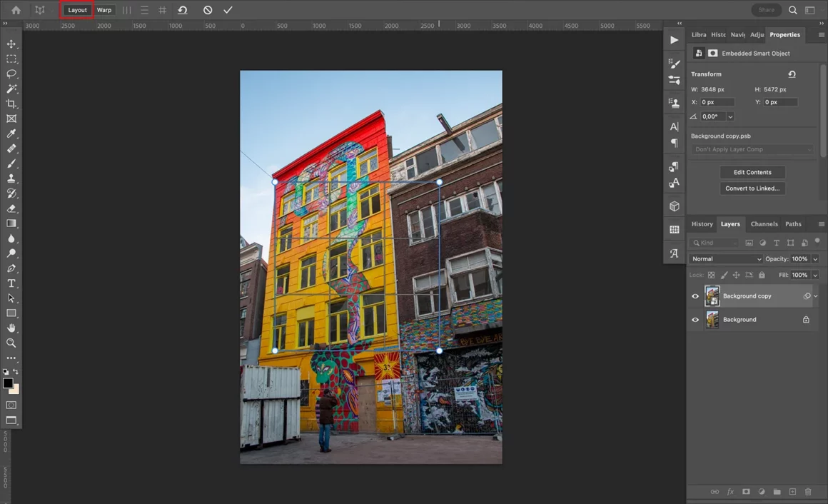Viewport: 828px width, 504px height.
Task: Select the Move tool
Action: click(11, 44)
